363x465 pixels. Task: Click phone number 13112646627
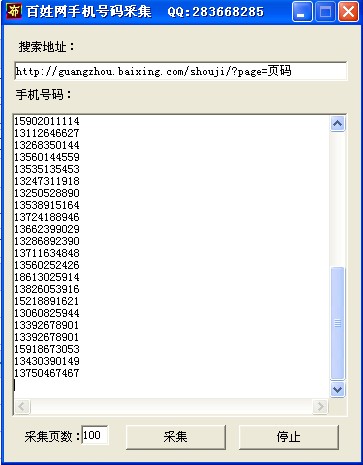47,133
